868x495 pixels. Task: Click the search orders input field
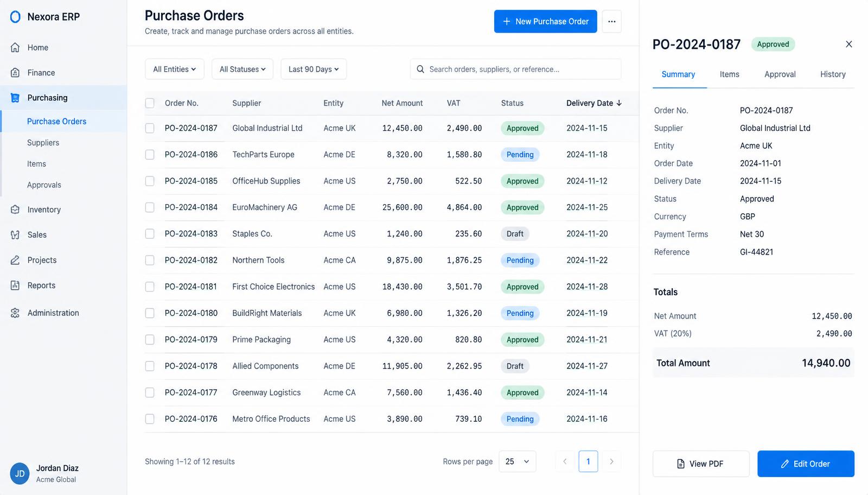tap(515, 69)
